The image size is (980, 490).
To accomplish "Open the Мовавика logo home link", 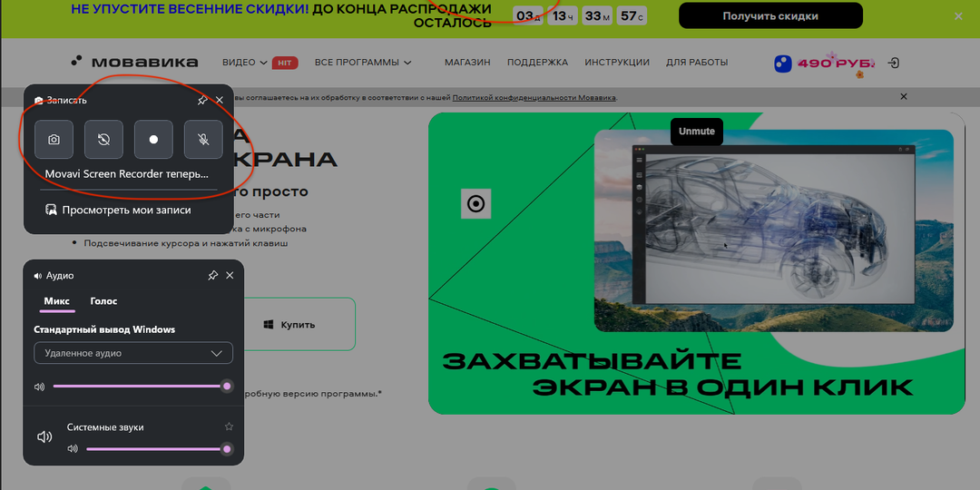I will 134,62.
